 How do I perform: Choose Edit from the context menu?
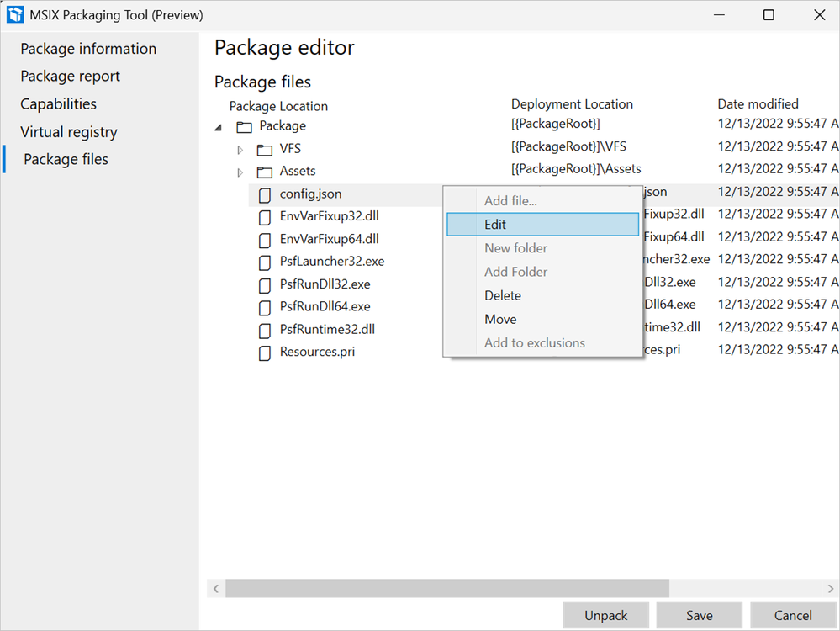[542, 224]
